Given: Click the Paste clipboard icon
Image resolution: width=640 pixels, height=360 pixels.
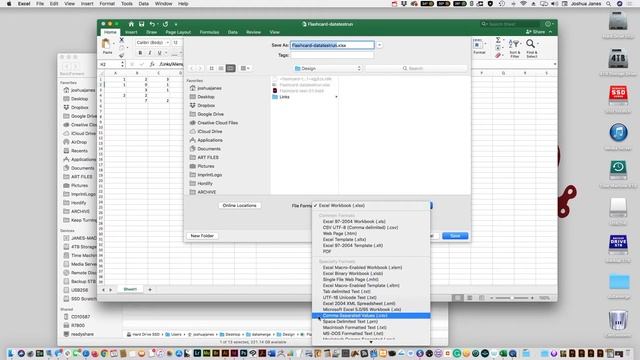Looking at the screenshot, I should 106,44.
